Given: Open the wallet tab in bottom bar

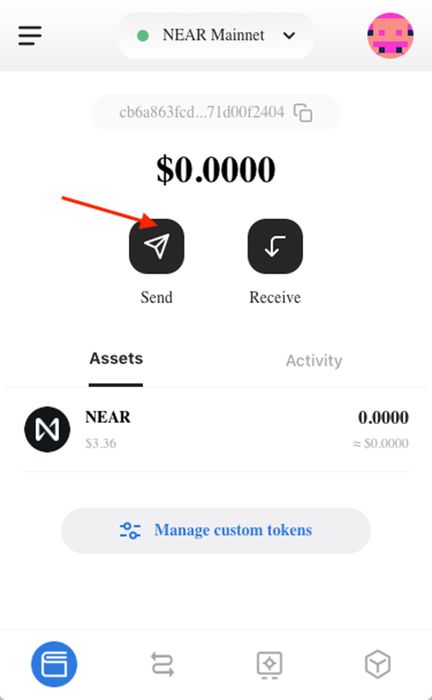Looking at the screenshot, I should 54,664.
